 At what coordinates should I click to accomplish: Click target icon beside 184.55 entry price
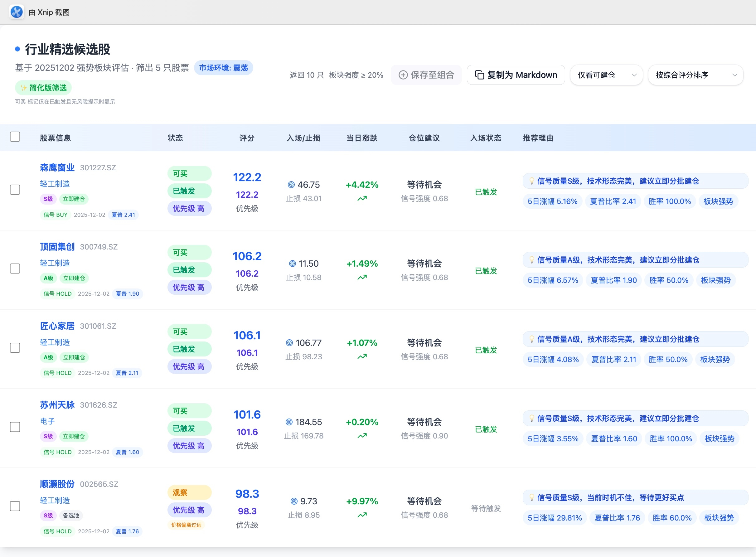[x=289, y=422]
